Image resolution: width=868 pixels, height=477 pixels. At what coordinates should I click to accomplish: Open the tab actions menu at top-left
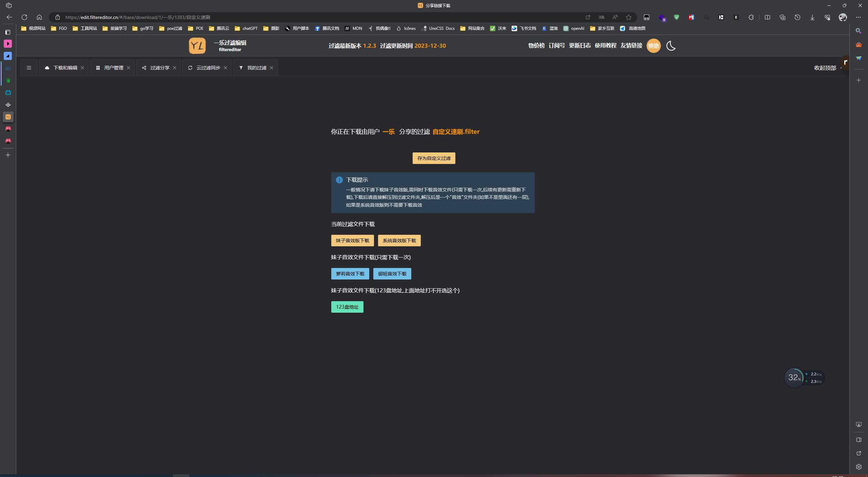[x=8, y=5]
